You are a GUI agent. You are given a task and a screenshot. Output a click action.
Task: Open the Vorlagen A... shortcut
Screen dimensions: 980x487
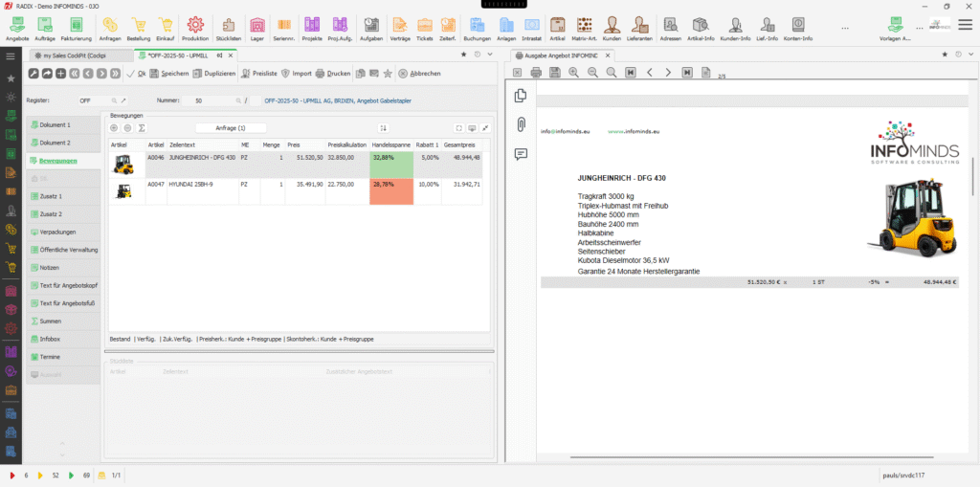[x=895, y=29]
